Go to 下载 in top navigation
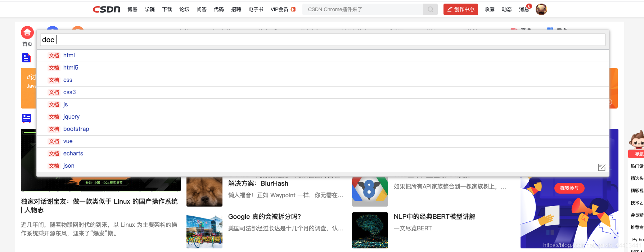Viewport: 644px width, 252px height. 167,9
